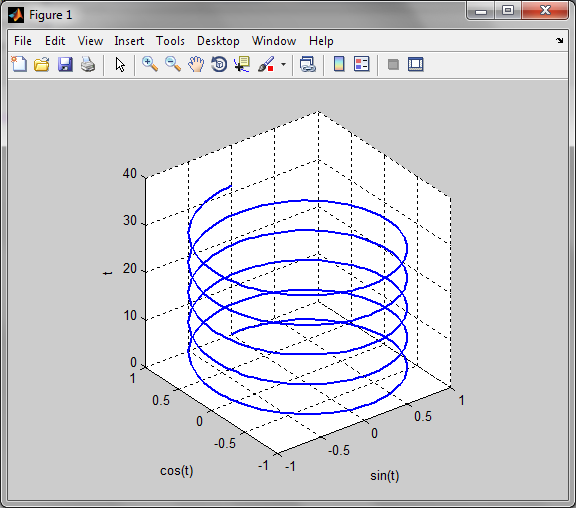Toggle the Rotate 3D tool
The image size is (576, 508).
click(x=219, y=64)
